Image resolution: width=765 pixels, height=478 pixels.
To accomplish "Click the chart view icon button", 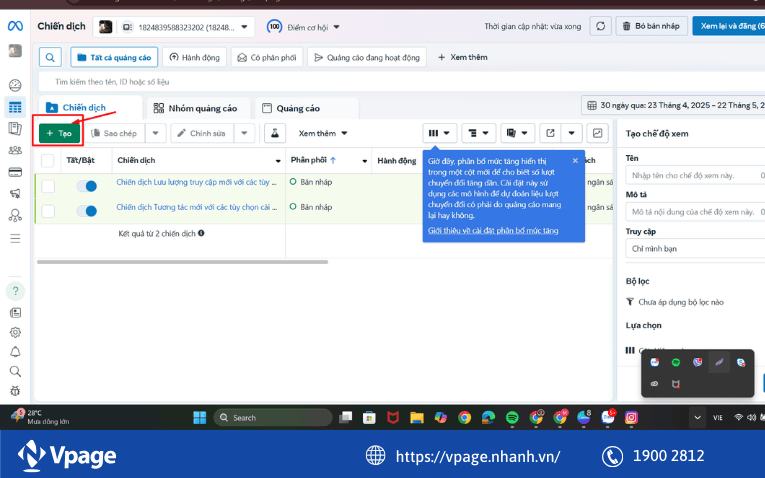I will click(597, 133).
